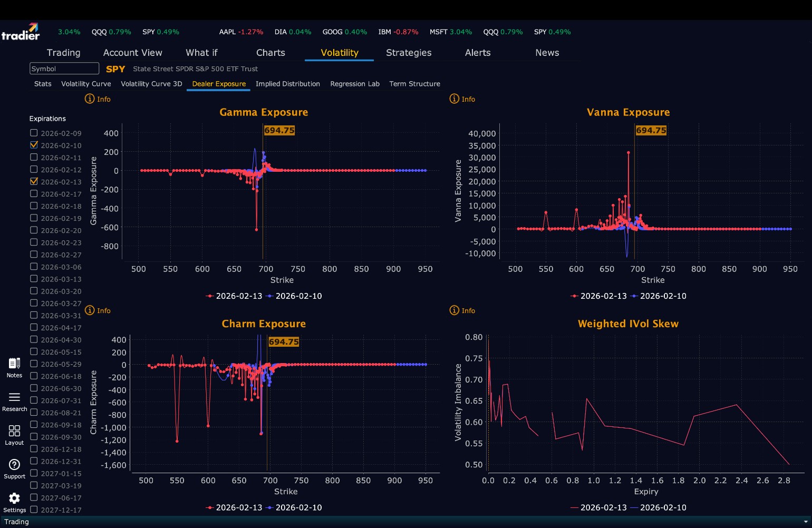Enable the 2026-02-20 expiration checkbox

34,230
